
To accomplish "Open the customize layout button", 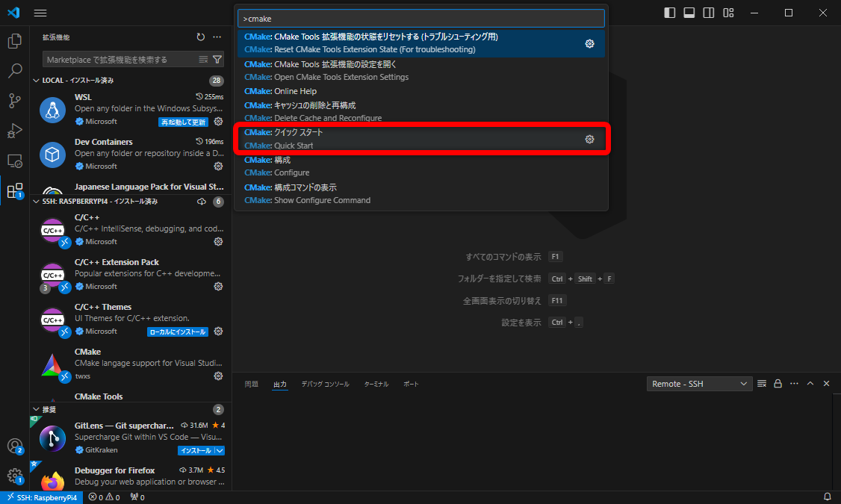I will 728,13.
